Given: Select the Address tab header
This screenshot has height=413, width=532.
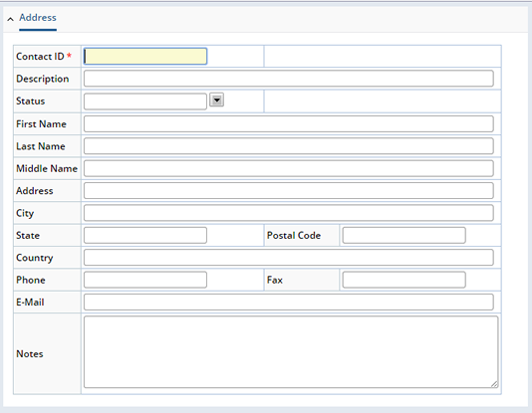Looking at the screenshot, I should [38, 18].
